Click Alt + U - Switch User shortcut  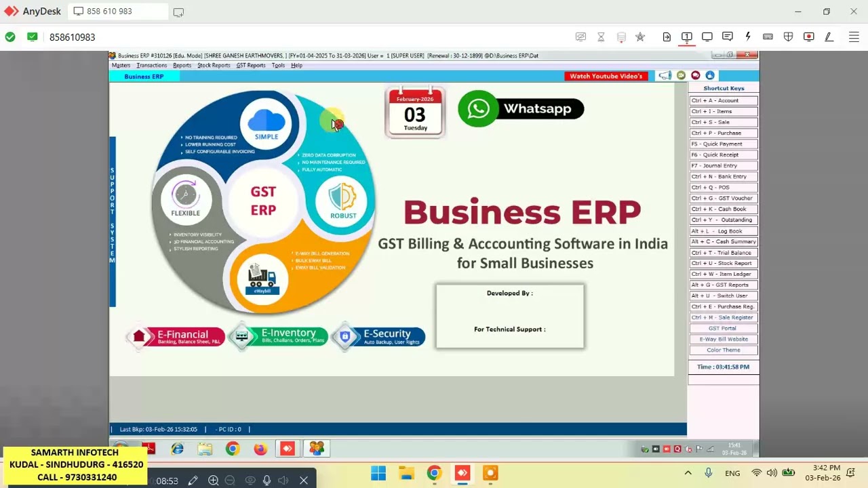[x=724, y=296]
